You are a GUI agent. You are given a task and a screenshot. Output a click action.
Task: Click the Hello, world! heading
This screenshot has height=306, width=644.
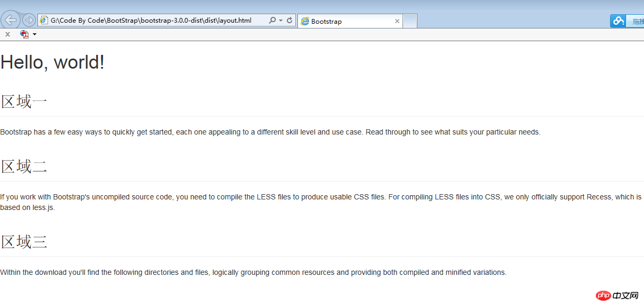coord(52,62)
